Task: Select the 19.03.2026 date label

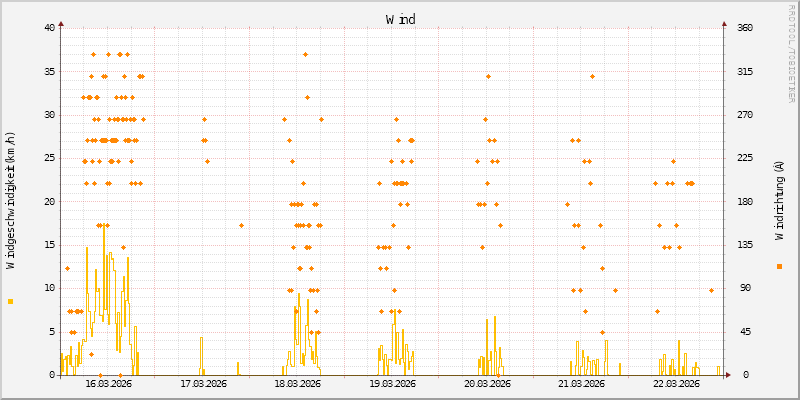Action: point(392,383)
